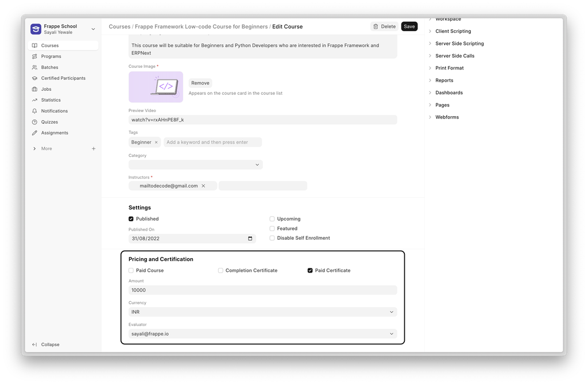Click the Notifications bell icon

35,111
